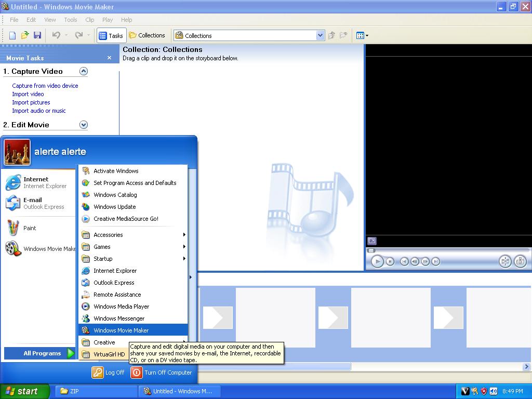532x399 pixels.
Task: Open the Collections combo box dropdown
Action: pos(320,35)
